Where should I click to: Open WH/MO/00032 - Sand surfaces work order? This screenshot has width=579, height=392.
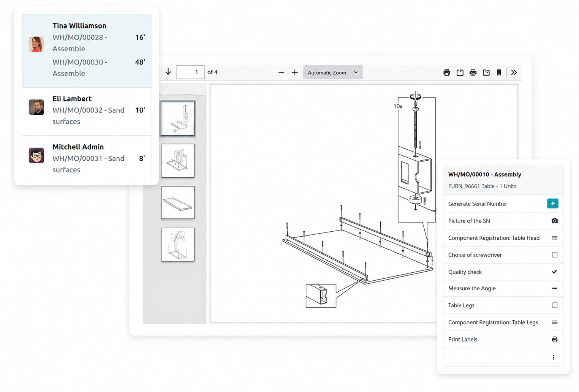click(x=88, y=116)
